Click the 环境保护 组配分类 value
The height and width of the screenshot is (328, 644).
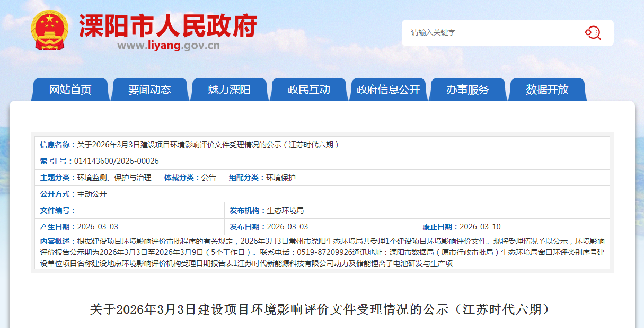[280, 178]
